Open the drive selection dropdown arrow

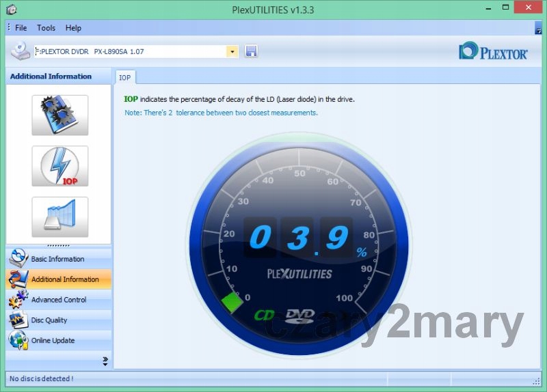232,51
